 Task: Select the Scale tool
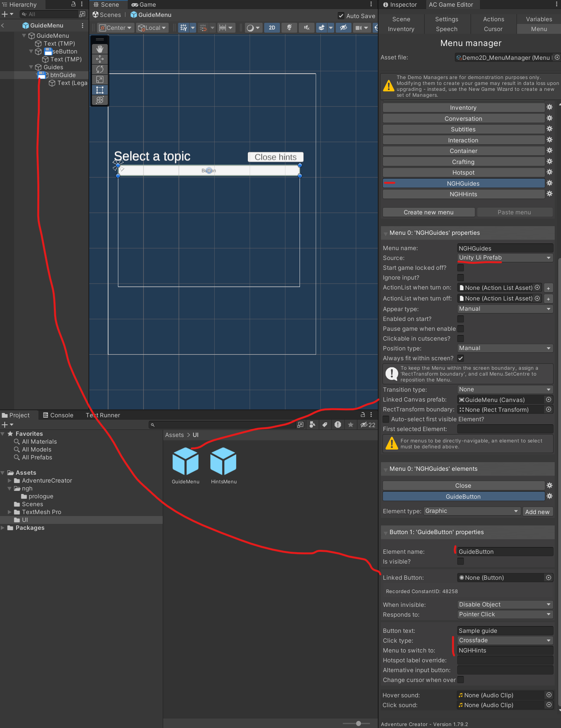[x=100, y=79]
